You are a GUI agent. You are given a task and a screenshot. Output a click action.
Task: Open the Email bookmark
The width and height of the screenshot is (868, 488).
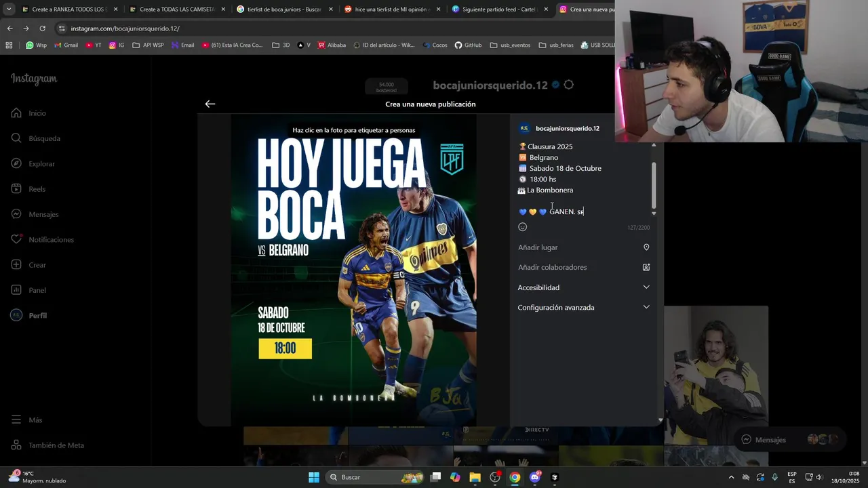click(x=182, y=45)
